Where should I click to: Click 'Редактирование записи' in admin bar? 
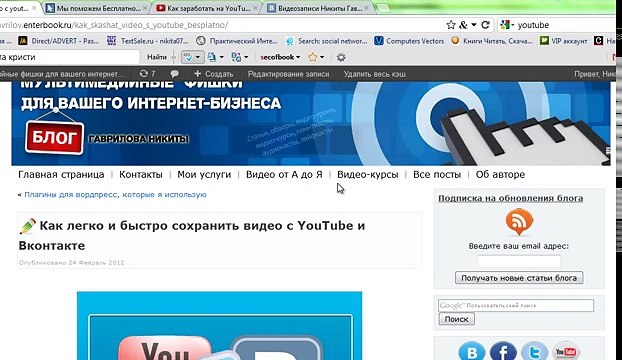coord(288,74)
